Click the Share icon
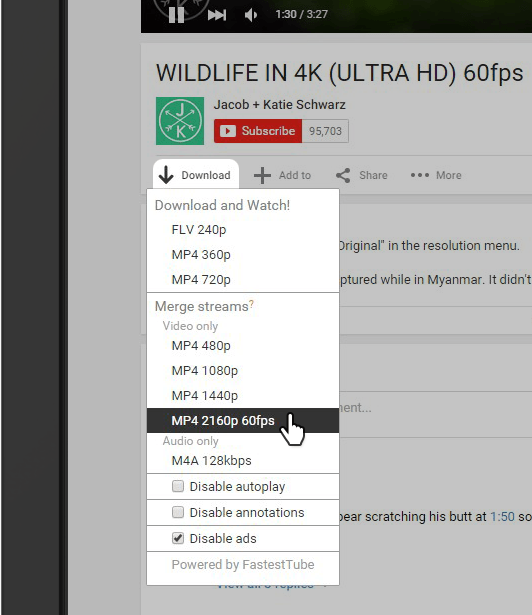Image resolution: width=532 pixels, height=615 pixels. pos(343,175)
